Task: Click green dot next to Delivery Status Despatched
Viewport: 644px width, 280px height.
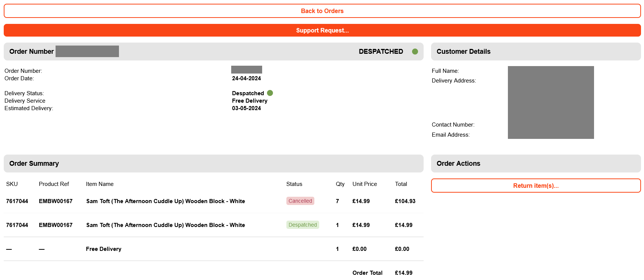Action: [270, 93]
